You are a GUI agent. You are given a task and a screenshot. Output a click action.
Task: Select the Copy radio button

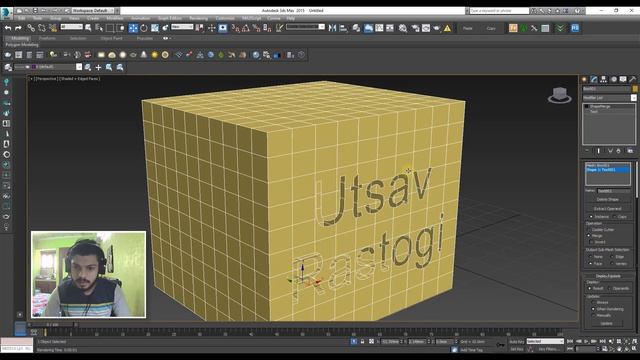(x=615, y=217)
